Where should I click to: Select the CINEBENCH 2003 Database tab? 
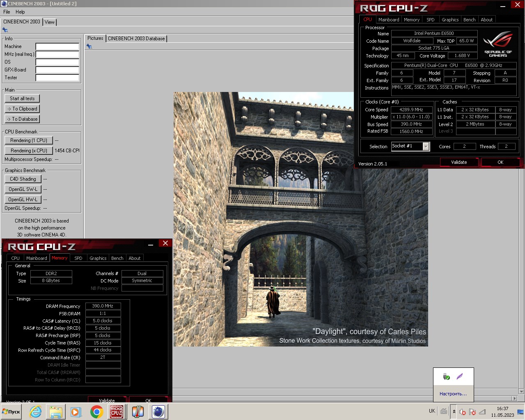(136, 39)
